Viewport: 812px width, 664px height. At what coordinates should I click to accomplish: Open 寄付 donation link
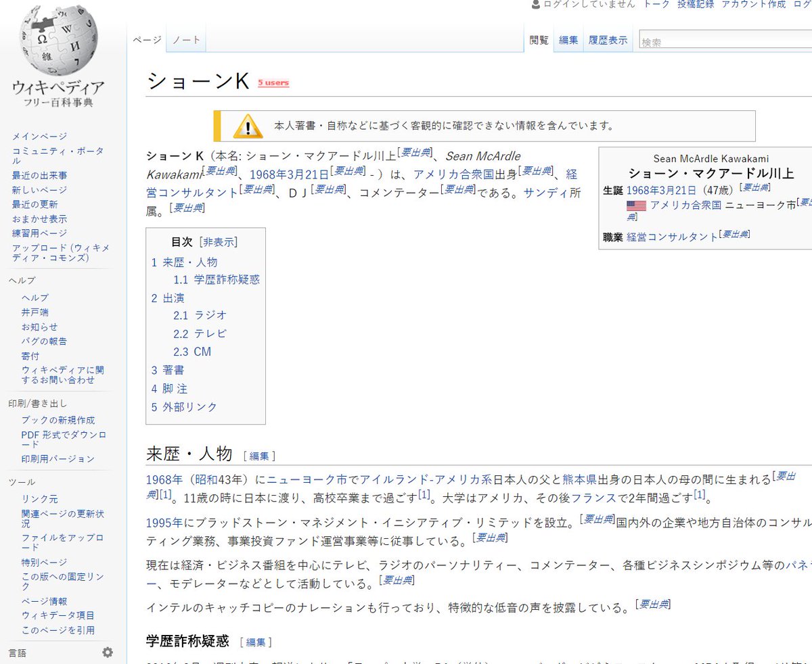click(x=30, y=356)
